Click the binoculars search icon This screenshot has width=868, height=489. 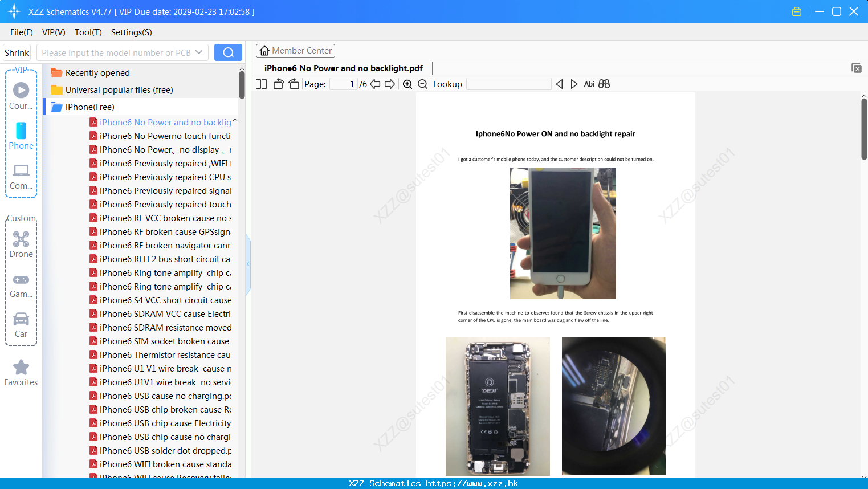(604, 84)
